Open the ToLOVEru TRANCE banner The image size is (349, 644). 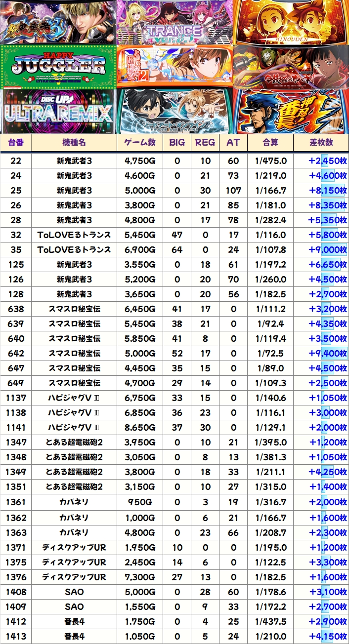(x=174, y=22)
